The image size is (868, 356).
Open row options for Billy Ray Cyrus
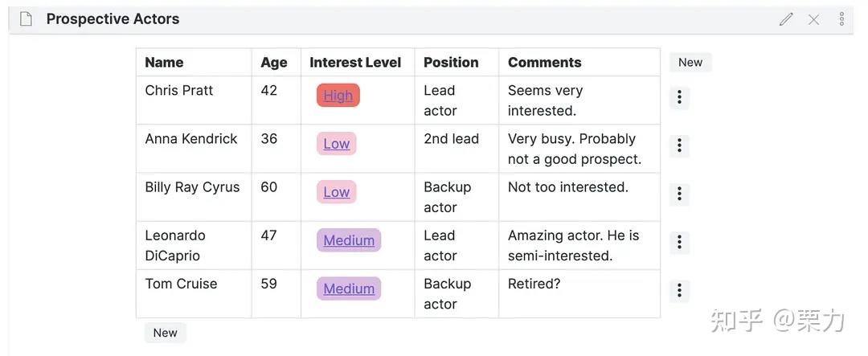click(679, 194)
